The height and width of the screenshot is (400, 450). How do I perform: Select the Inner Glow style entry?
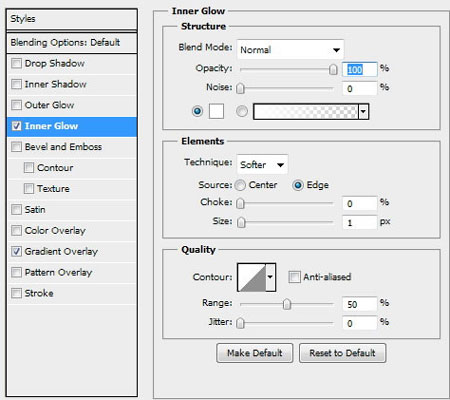point(72,126)
